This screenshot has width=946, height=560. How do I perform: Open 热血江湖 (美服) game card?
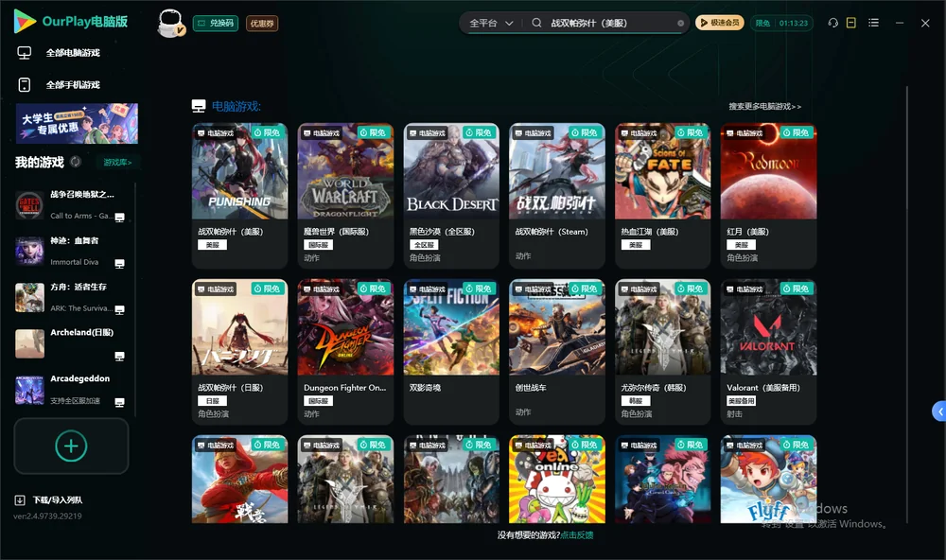[x=663, y=196]
